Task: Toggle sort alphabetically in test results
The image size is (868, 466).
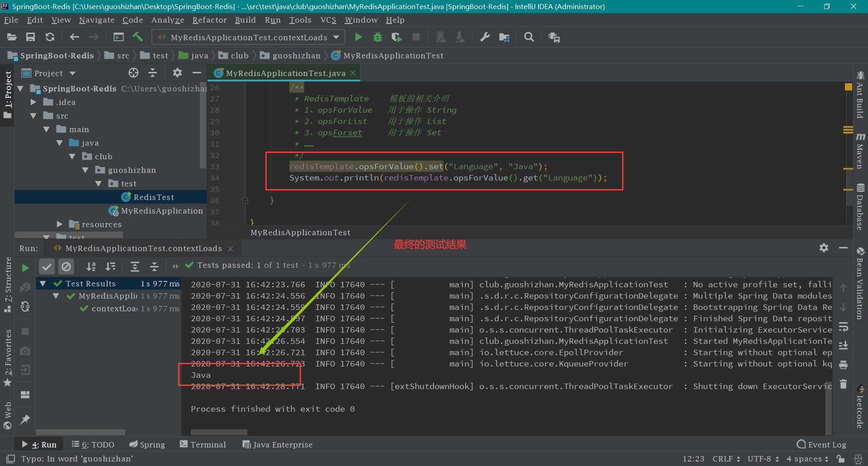Action: (x=91, y=267)
